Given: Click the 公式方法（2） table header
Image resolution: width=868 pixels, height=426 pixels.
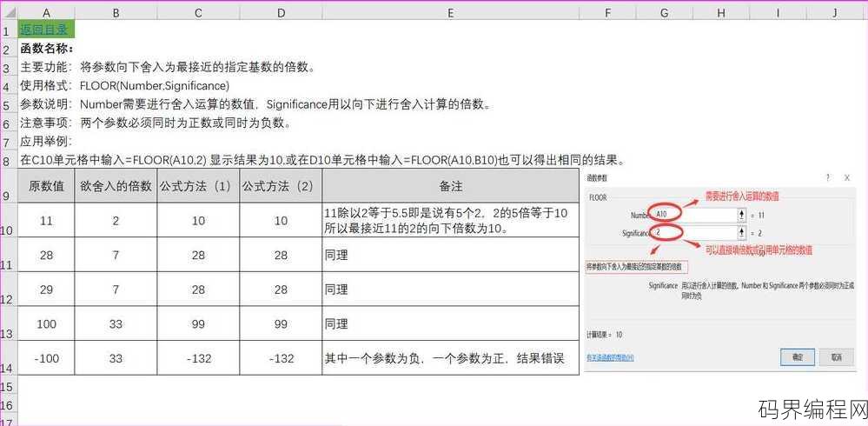Looking at the screenshot, I should point(281,186).
